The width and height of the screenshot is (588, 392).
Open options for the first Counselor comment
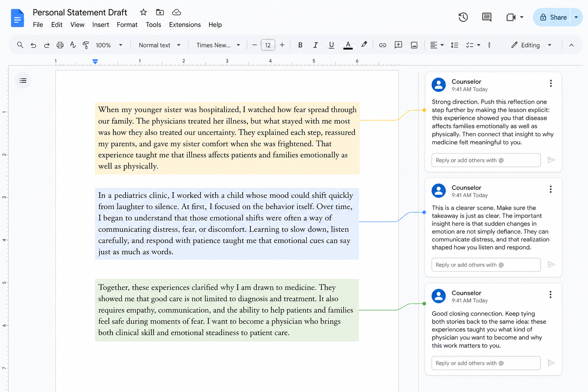551,83
